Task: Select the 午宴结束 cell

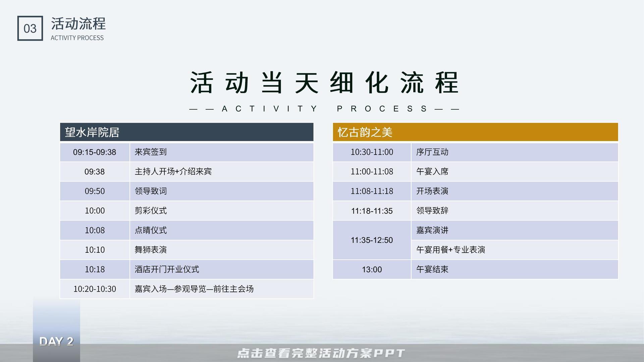Action: point(515,269)
